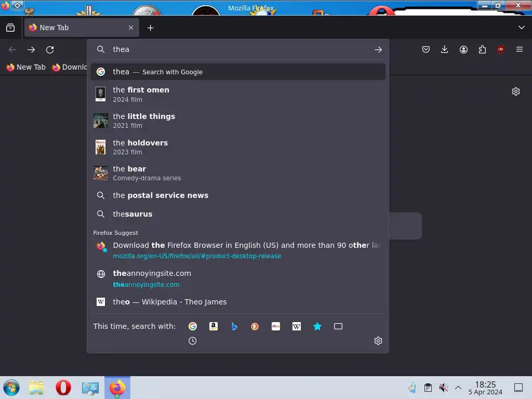Search this time with DuckDuckGo icon
Viewport: 532px width, 399px height.
255,326
